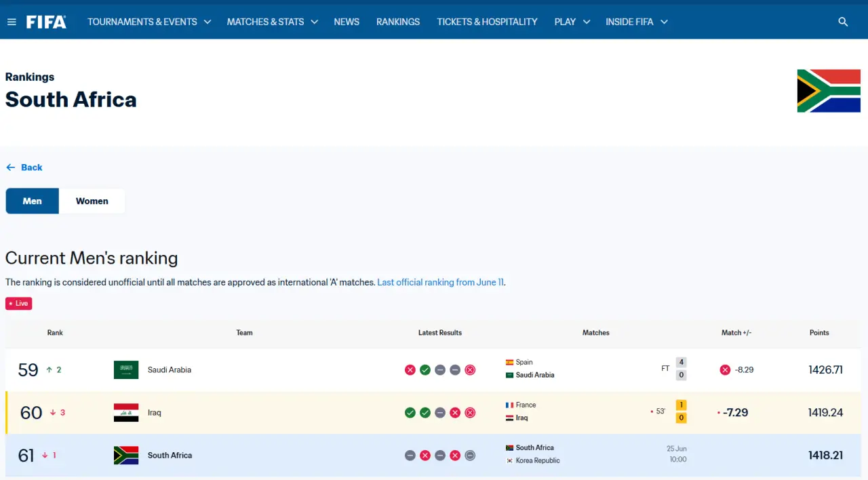Click the Rank column header
868x480 pixels.
click(55, 333)
